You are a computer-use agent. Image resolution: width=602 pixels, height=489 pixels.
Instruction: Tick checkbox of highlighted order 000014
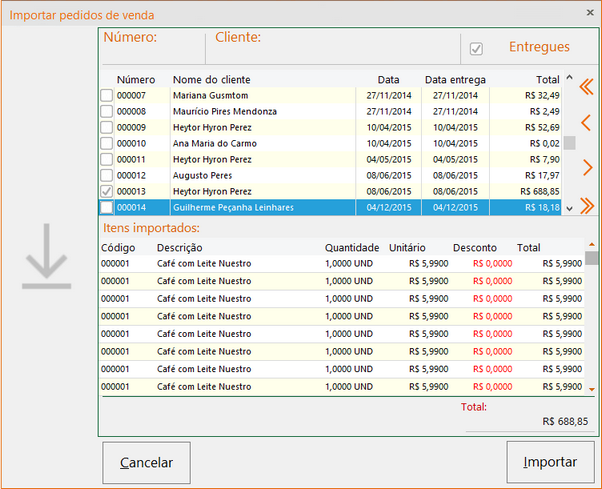click(106, 208)
